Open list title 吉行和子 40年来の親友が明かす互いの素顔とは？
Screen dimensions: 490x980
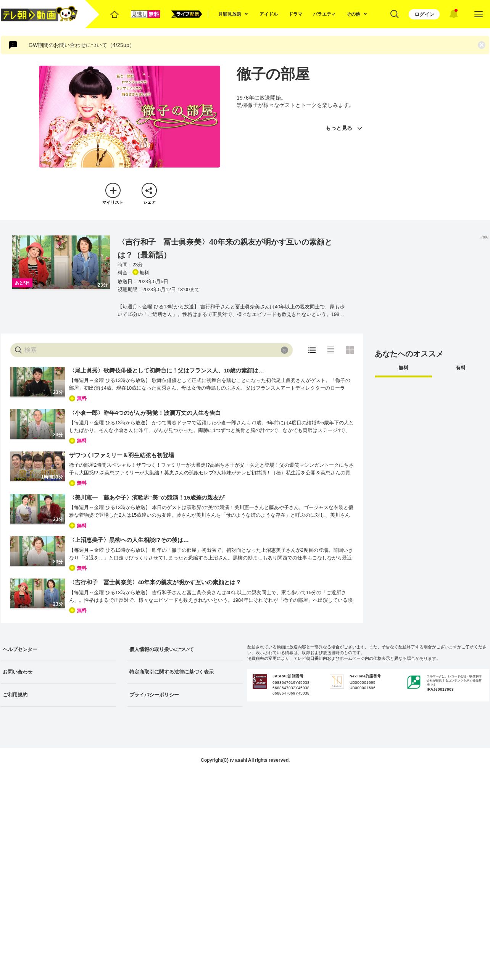[155, 582]
